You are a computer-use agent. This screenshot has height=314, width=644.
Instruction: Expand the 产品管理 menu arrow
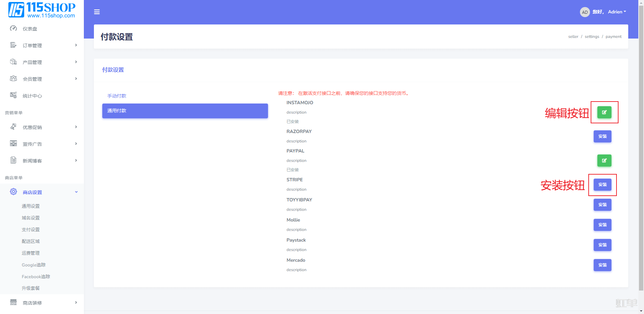pos(76,62)
